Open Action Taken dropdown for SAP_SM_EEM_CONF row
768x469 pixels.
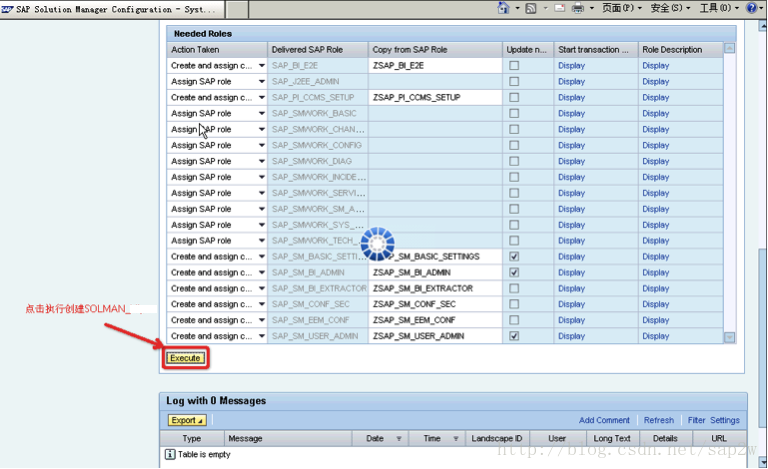pos(262,320)
